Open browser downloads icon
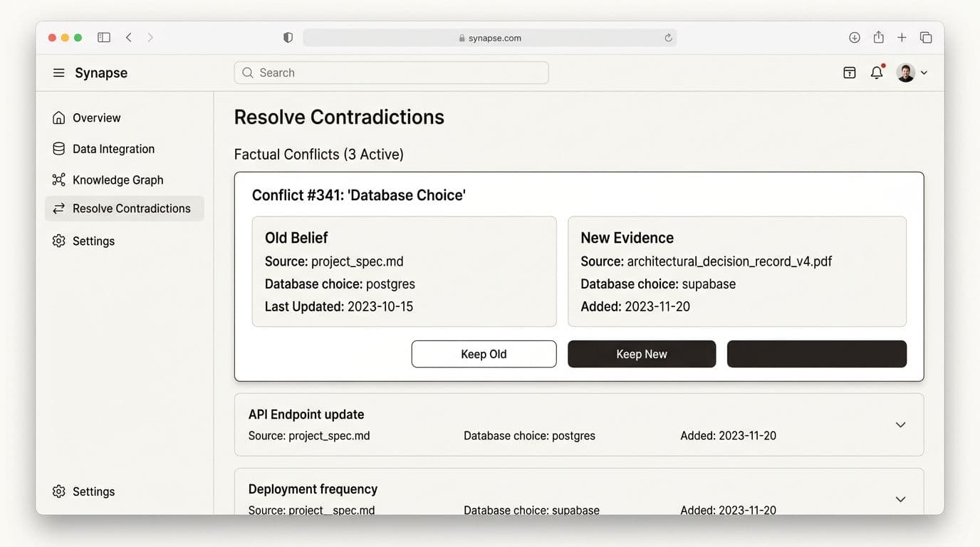The image size is (980, 547). (855, 37)
